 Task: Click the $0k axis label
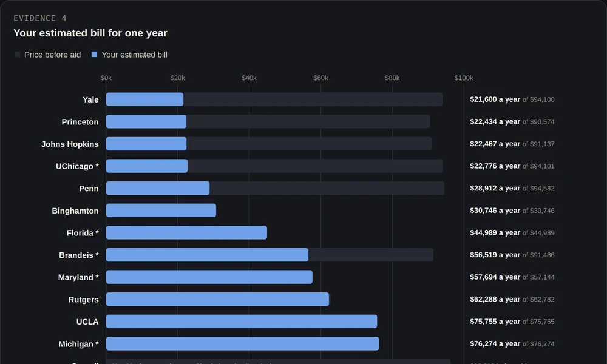(x=106, y=78)
